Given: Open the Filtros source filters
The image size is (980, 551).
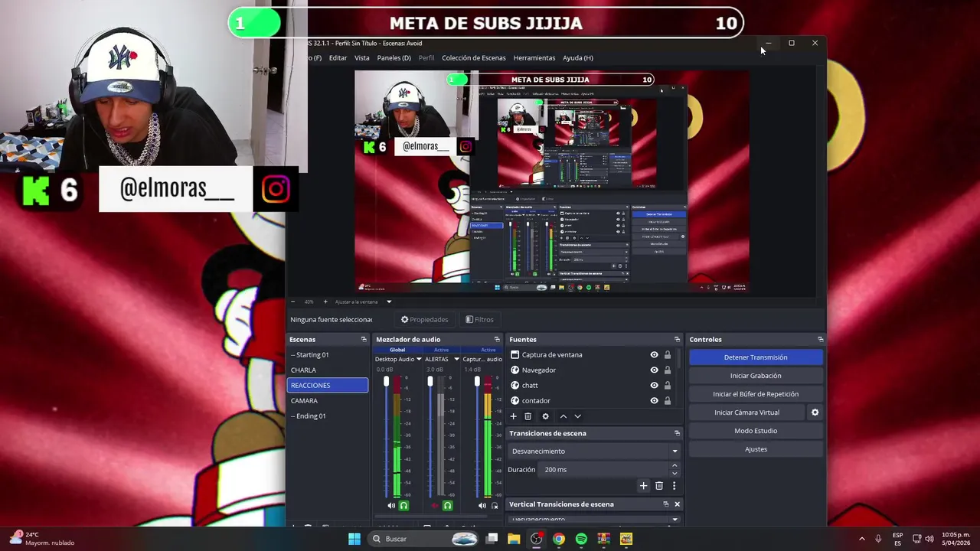Looking at the screenshot, I should pyautogui.click(x=479, y=320).
